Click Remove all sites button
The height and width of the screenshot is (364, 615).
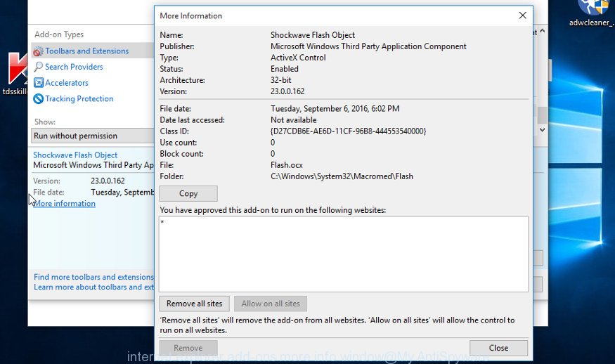coord(194,304)
